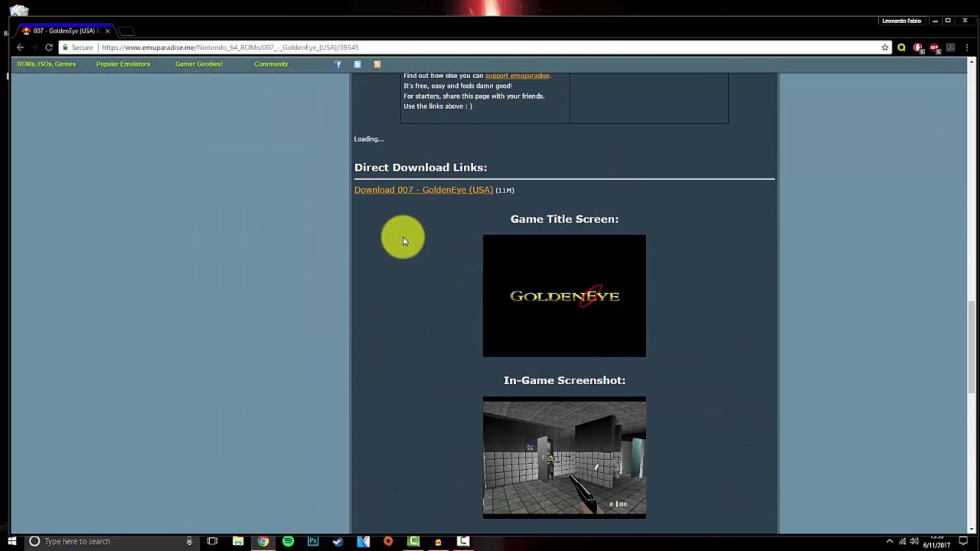
Task: Open the Community menu
Action: click(x=271, y=64)
